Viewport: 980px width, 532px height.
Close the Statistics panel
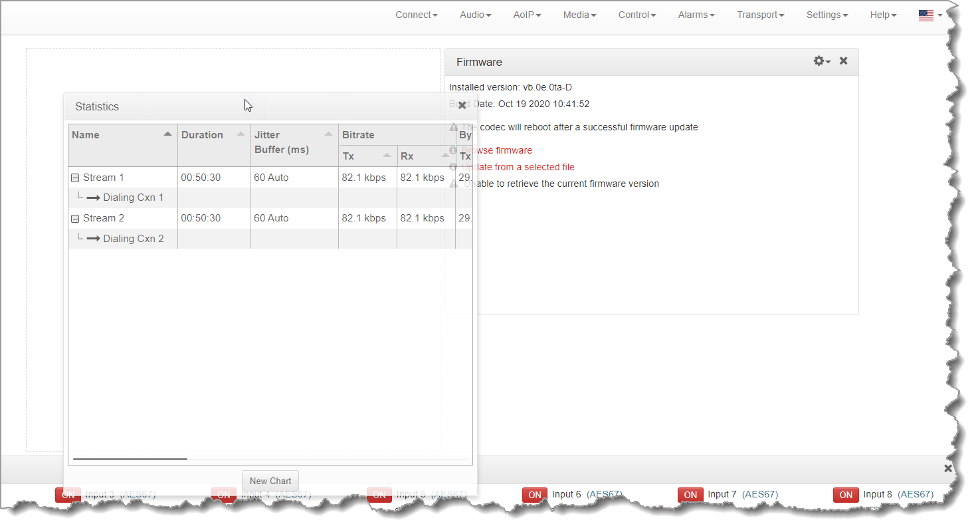click(x=462, y=106)
